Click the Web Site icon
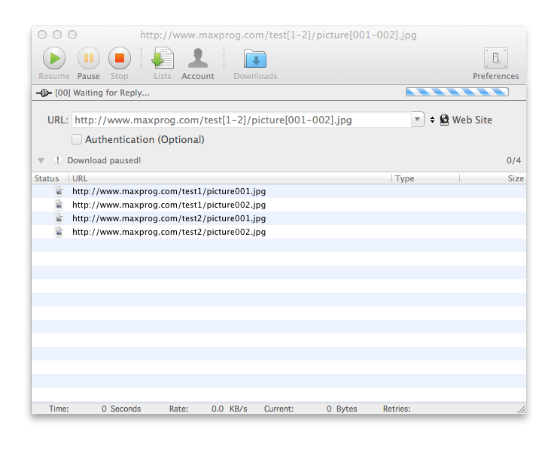The height and width of the screenshot is (462, 560). coord(444,120)
